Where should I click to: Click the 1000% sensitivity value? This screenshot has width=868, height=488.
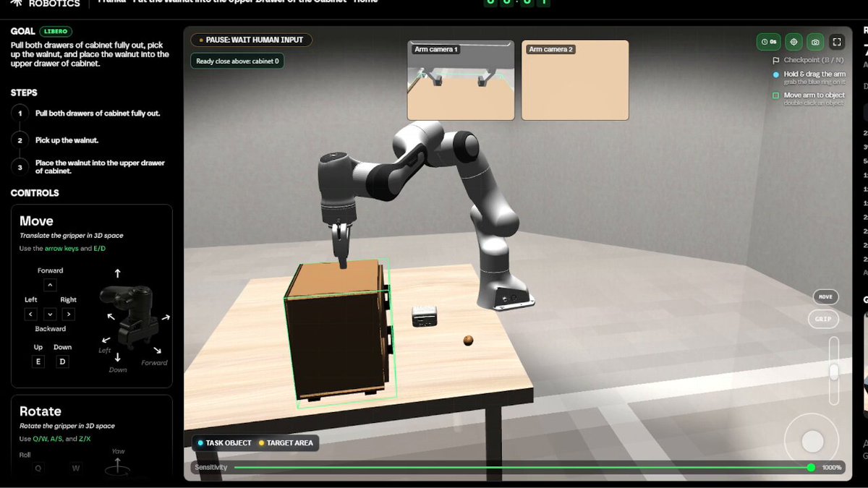point(832,468)
